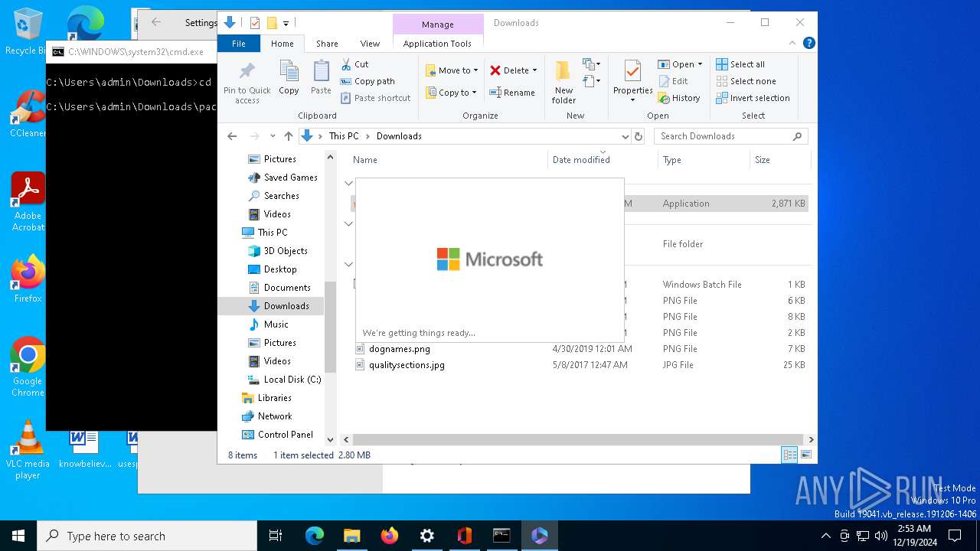Image resolution: width=980 pixels, height=551 pixels.
Task: Open the Application Tools tab
Action: [x=437, y=44]
